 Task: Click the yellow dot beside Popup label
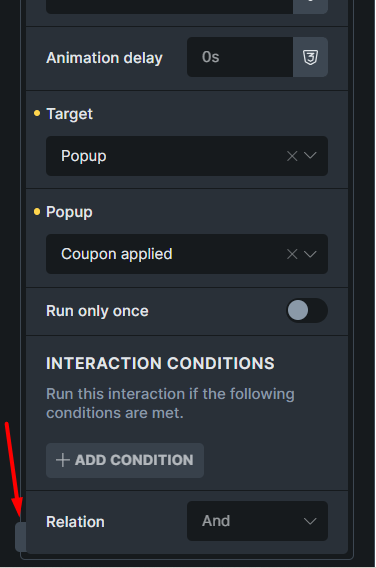tap(37, 212)
